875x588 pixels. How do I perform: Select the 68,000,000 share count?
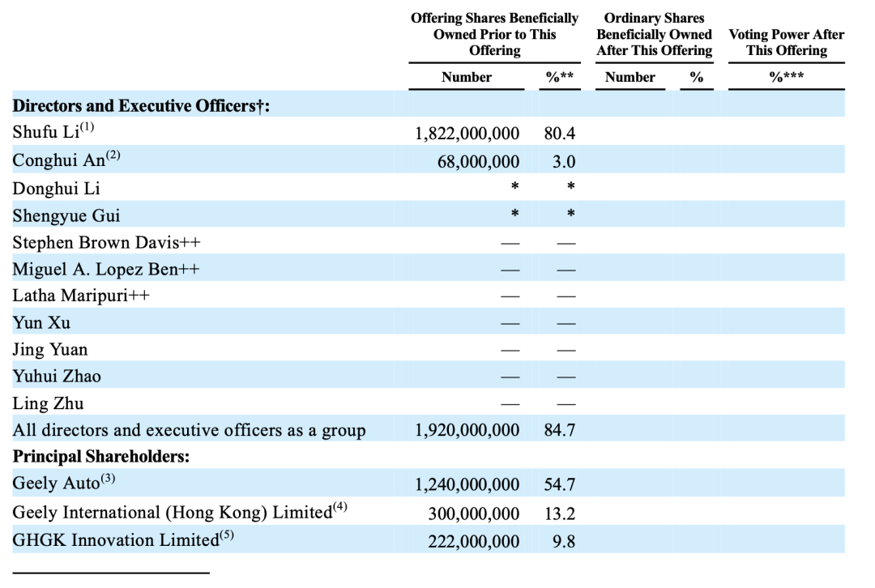pos(478,162)
